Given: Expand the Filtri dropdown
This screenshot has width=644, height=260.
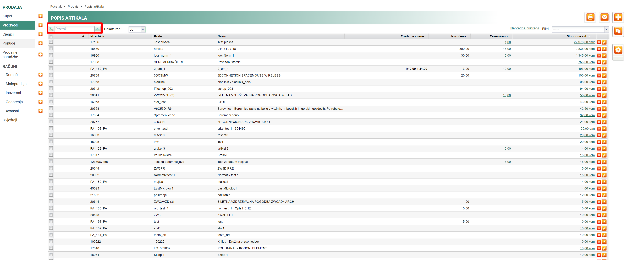Looking at the screenshot, I should (606, 29).
